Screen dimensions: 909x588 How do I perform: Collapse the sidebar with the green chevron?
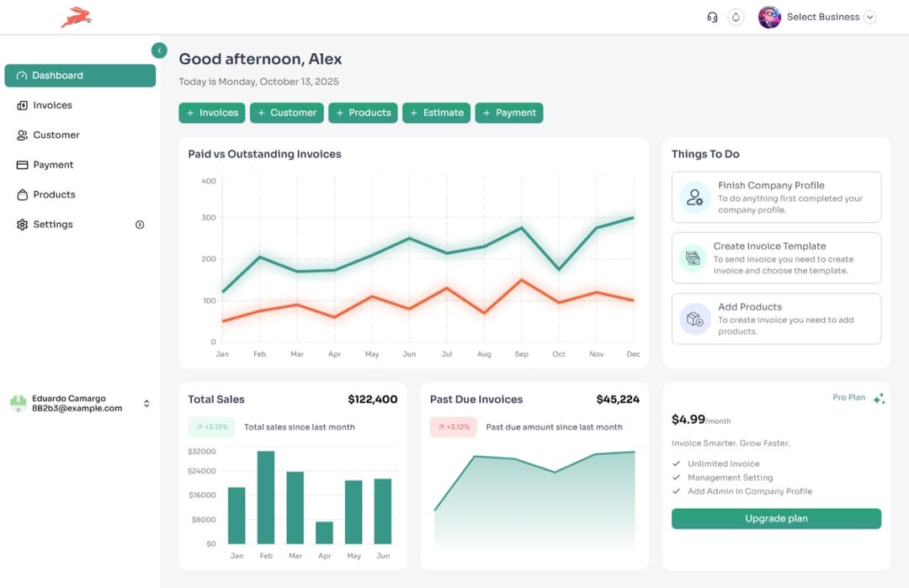click(159, 50)
